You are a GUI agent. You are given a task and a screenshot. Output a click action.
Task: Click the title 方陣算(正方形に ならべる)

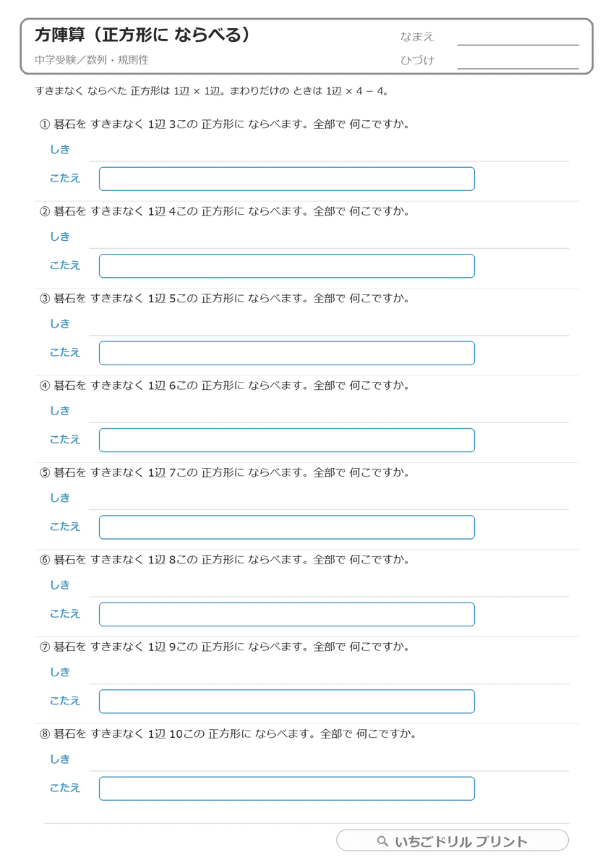pyautogui.click(x=142, y=35)
